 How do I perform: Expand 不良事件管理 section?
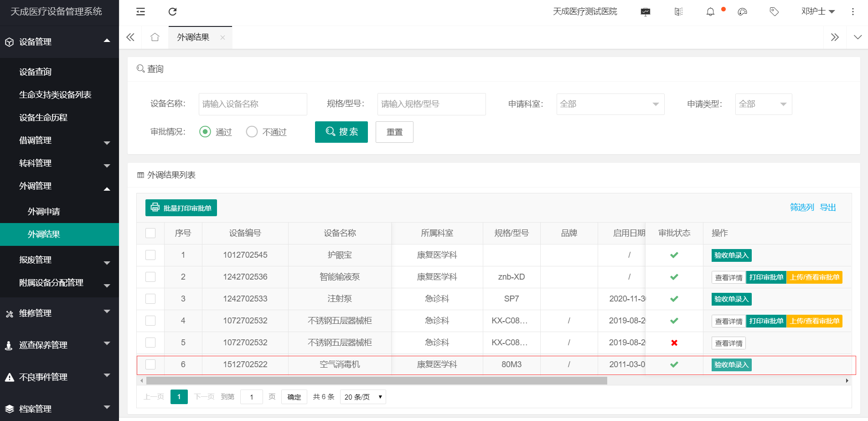click(59, 377)
